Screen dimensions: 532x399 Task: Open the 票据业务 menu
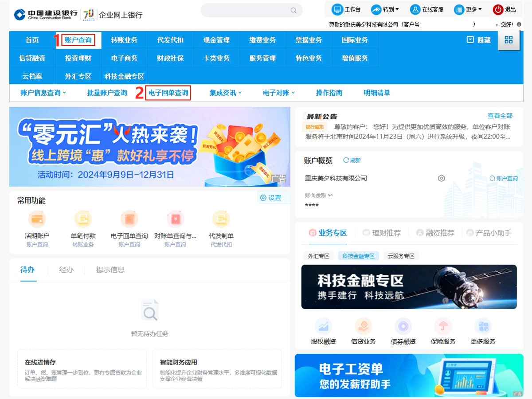[x=309, y=40]
